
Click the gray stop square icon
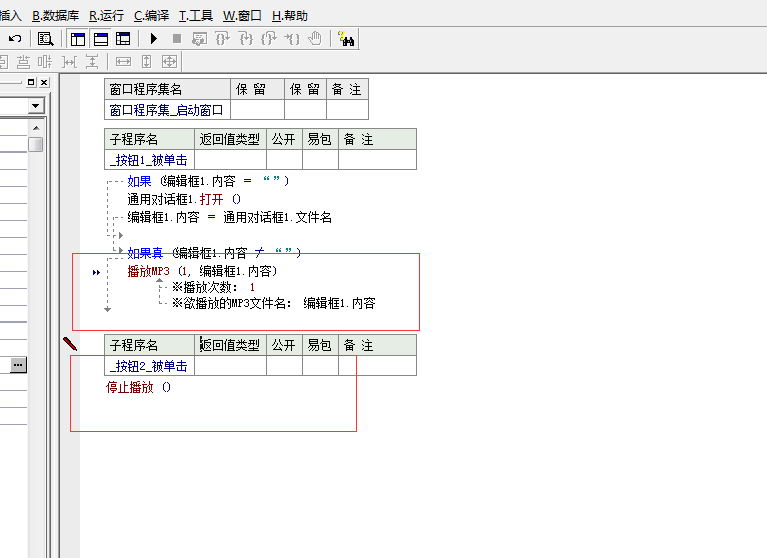(177, 39)
